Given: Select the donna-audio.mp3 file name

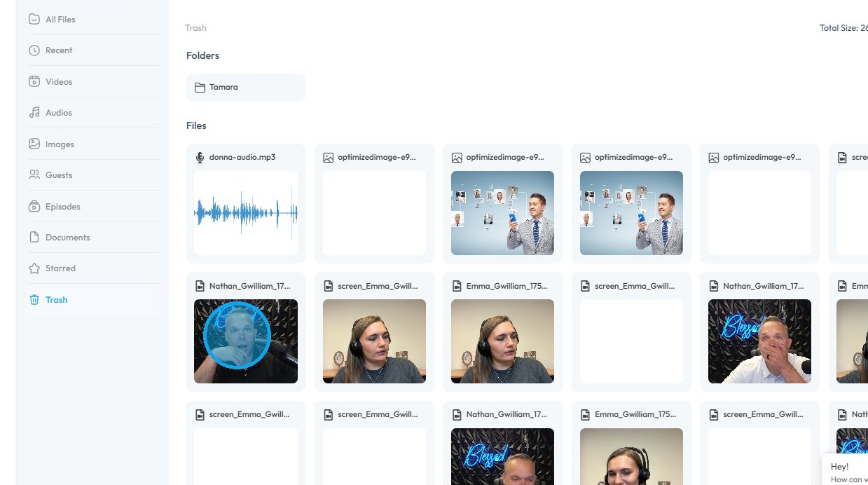Looking at the screenshot, I should pyautogui.click(x=242, y=158).
